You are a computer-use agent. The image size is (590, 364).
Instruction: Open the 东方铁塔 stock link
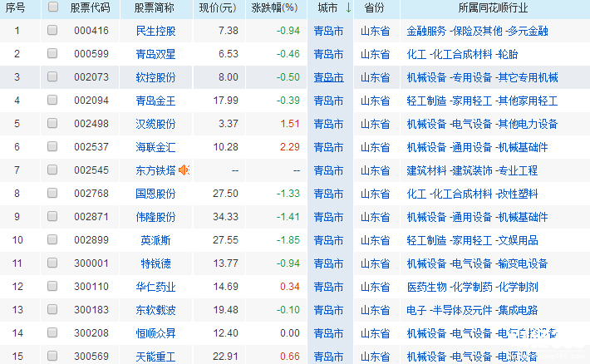pos(155,170)
